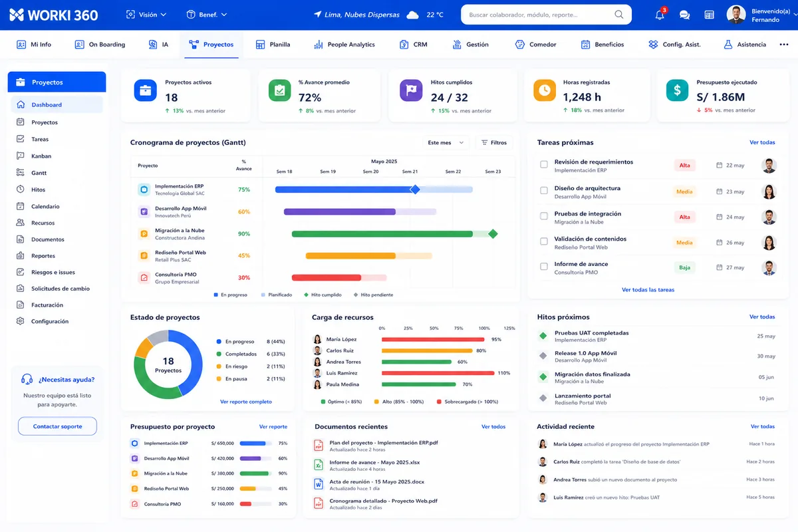Click the Implementación ERP Gantt bar
The image size is (798, 532).
374,190
